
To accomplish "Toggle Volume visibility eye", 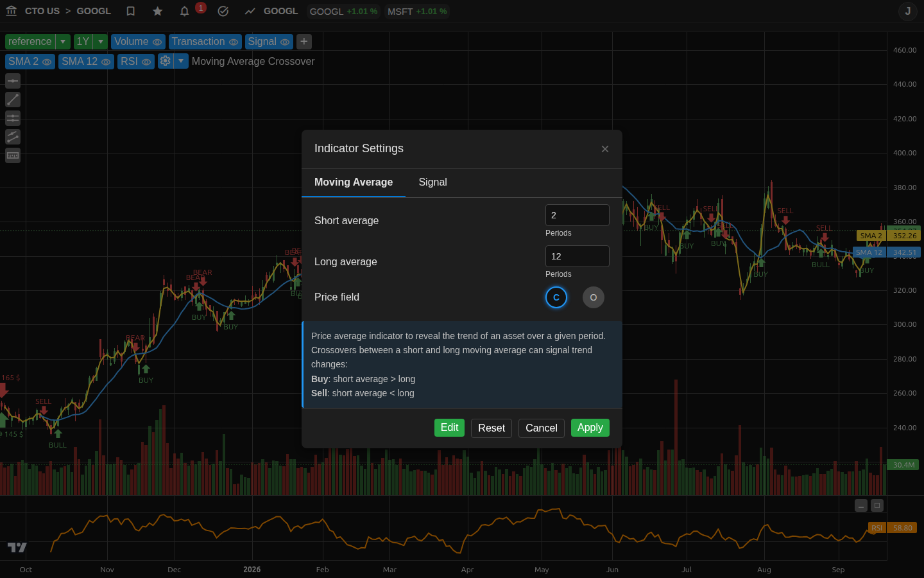I will coord(157,42).
